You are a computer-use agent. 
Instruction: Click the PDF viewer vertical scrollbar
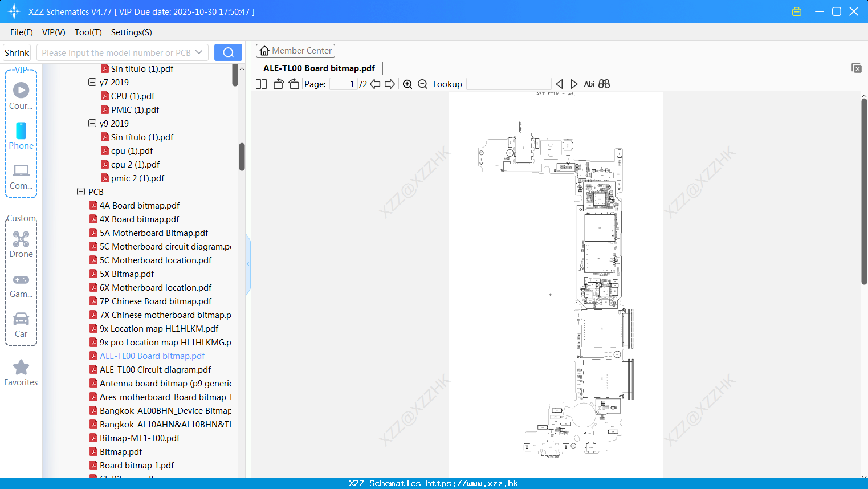click(x=864, y=191)
